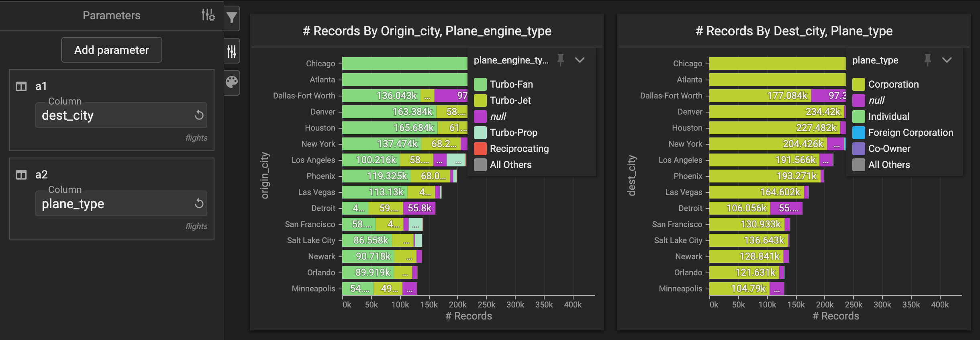The height and width of the screenshot is (340, 980).
Task: Open the color palette side tab
Action: tap(232, 82)
